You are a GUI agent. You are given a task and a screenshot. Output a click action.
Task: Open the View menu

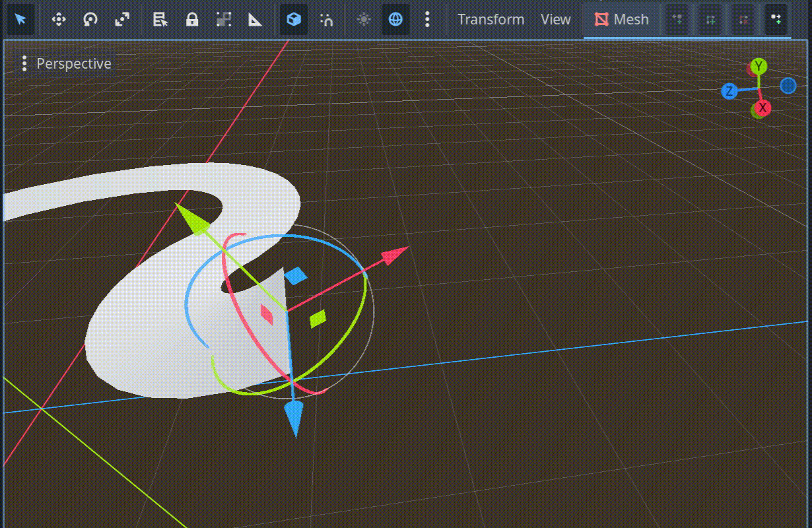coord(555,19)
